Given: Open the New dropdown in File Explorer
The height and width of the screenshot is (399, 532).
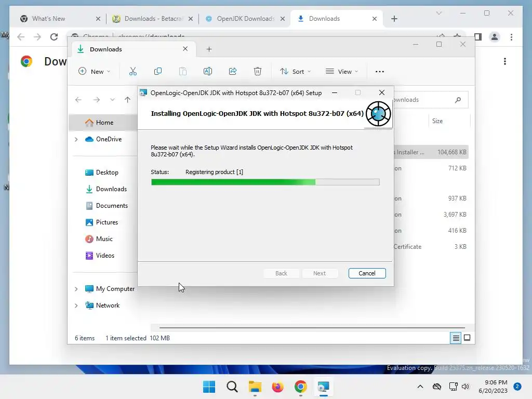Looking at the screenshot, I should pyautogui.click(x=95, y=72).
